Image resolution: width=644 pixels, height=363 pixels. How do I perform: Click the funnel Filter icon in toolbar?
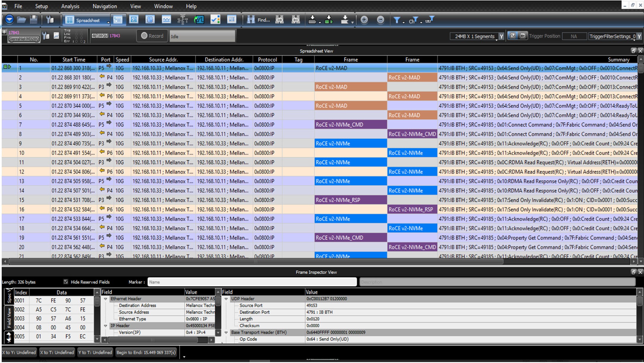coord(397,20)
